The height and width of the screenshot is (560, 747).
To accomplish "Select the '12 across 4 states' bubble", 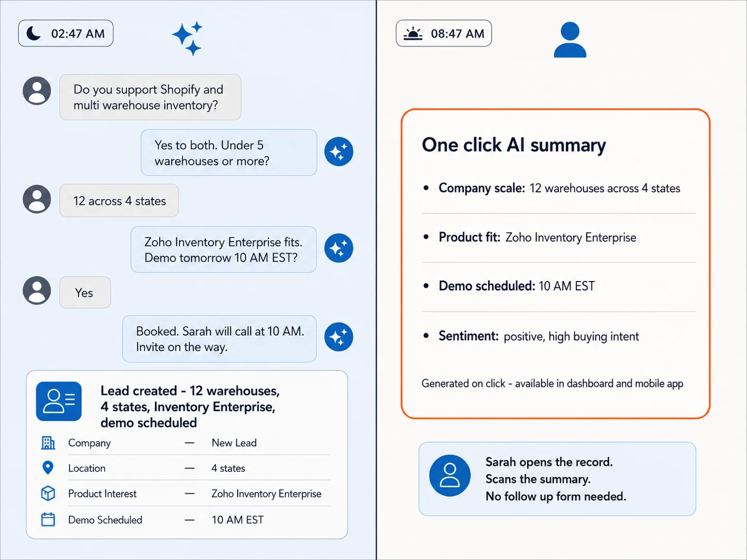I will (119, 201).
